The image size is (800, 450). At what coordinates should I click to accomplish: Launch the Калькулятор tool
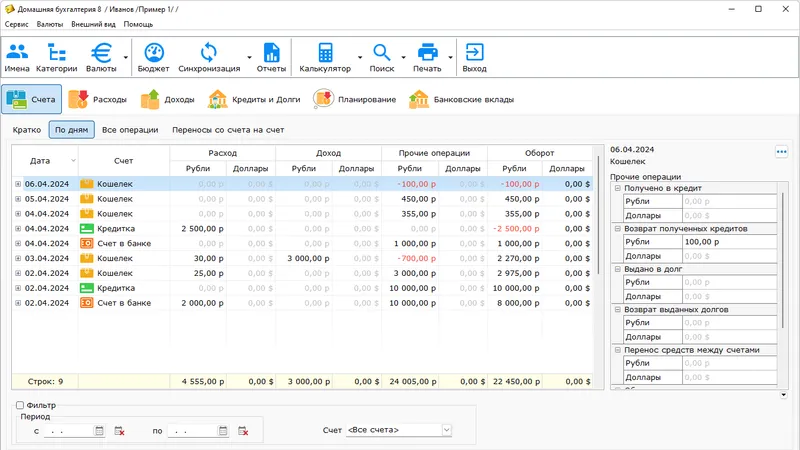click(325, 58)
